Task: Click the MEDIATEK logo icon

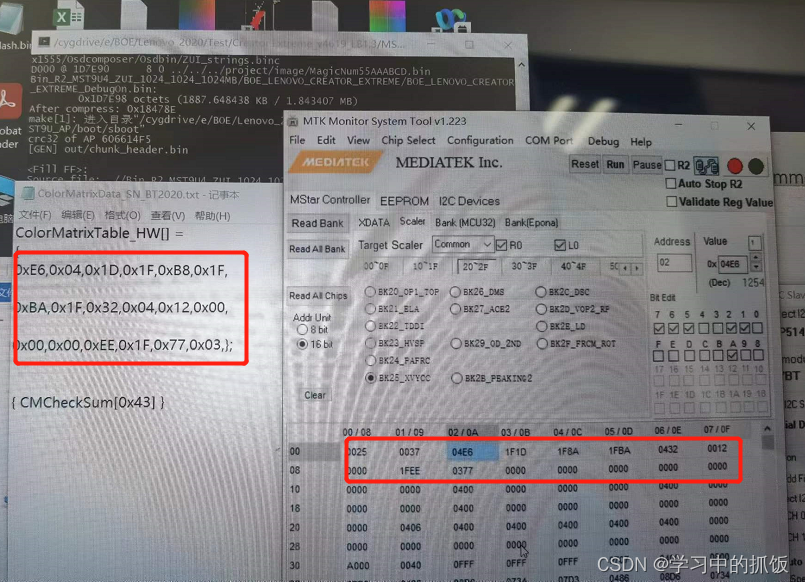Action: point(336,163)
